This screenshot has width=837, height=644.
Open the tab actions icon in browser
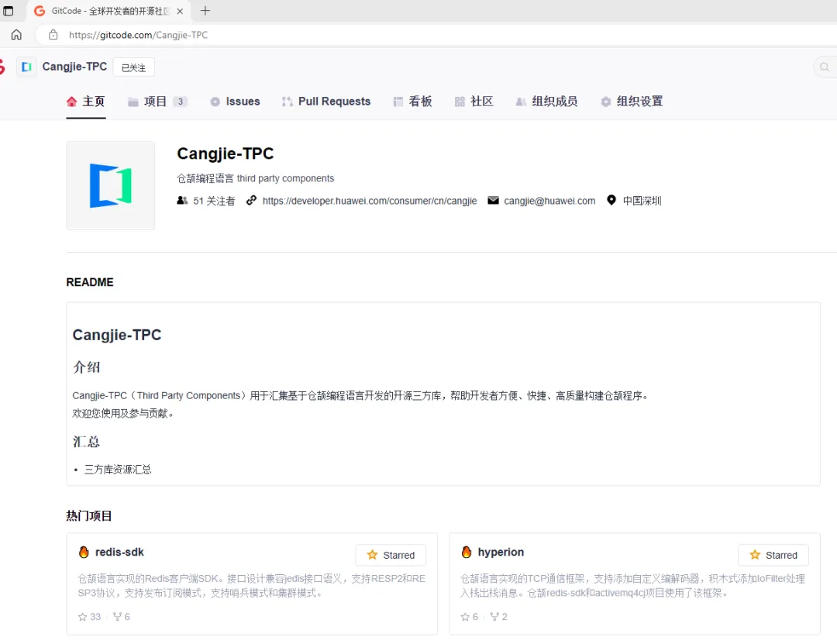pos(9,11)
